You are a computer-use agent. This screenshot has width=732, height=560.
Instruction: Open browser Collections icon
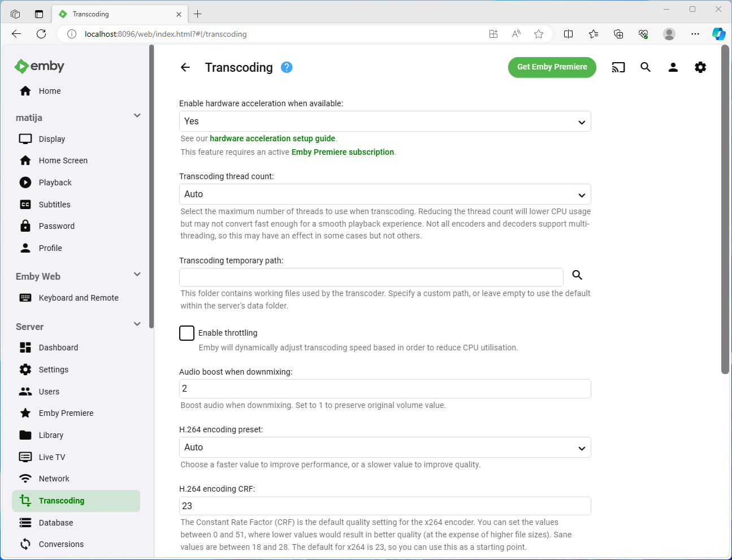pyautogui.click(x=618, y=34)
